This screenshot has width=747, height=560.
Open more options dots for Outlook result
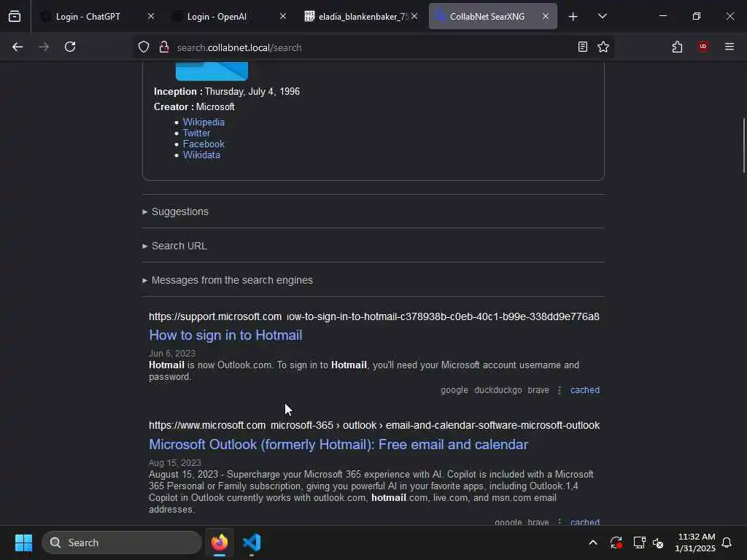560,522
